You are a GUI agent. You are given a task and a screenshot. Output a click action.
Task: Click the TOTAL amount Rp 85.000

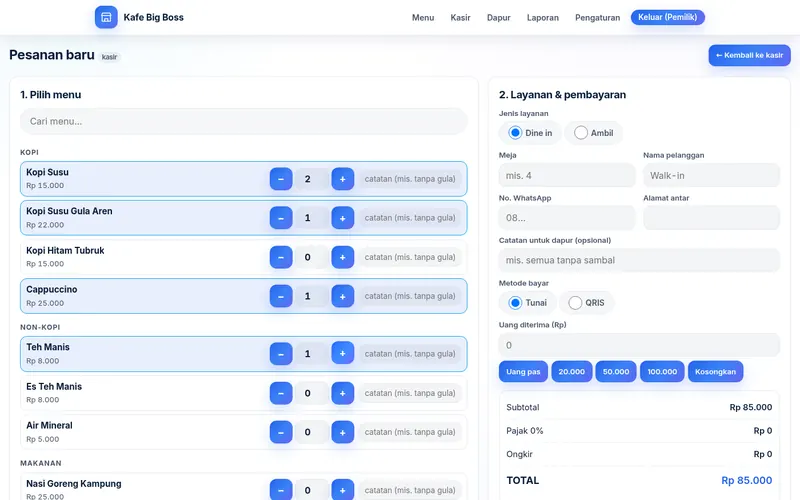tap(746, 481)
